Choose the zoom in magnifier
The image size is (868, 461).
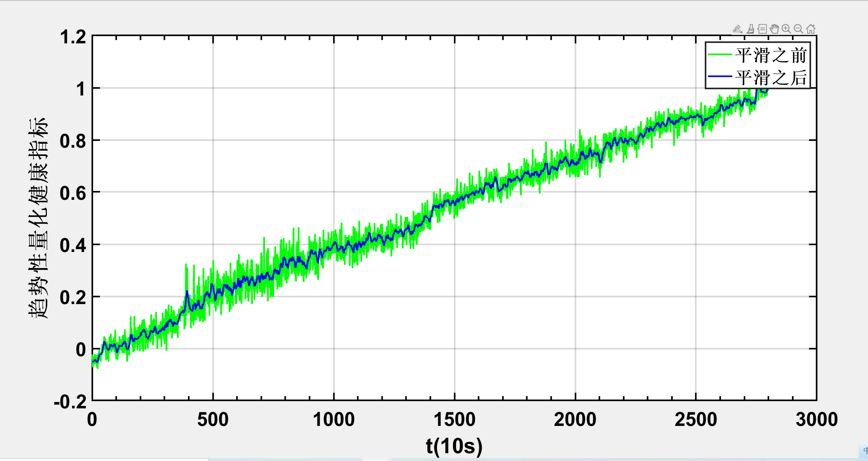[x=786, y=29]
